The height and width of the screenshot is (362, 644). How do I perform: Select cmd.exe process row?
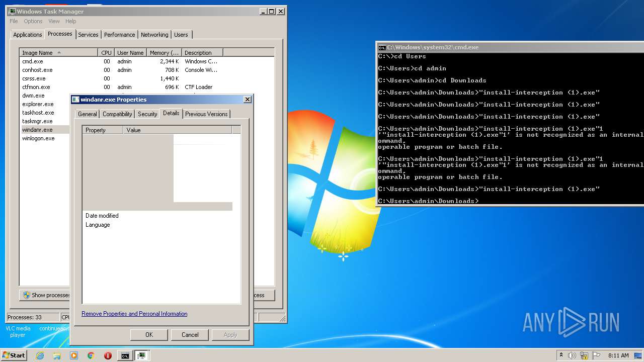pyautogui.click(x=146, y=61)
